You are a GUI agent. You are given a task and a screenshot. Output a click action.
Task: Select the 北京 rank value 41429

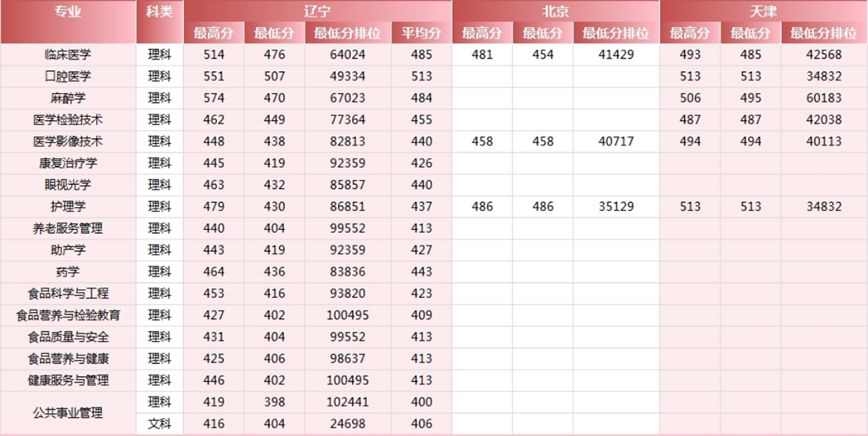click(615, 54)
